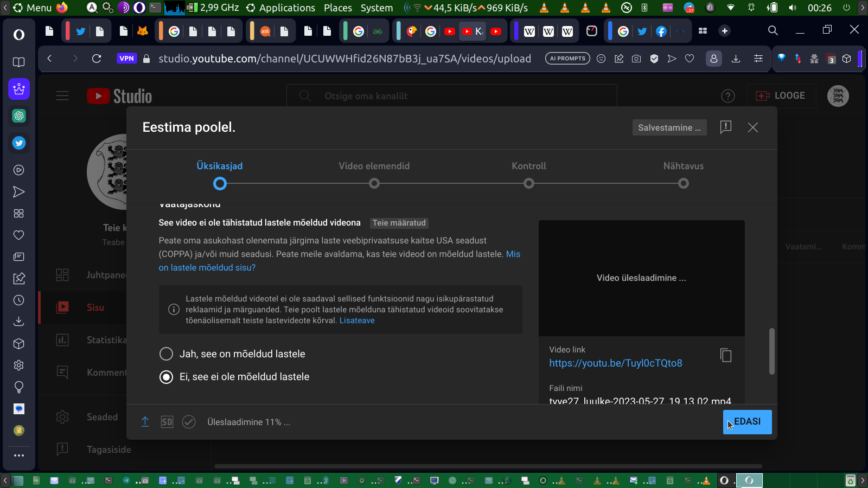
Task: Open Opera sidebar ChatGPT icon
Action: 19,116
